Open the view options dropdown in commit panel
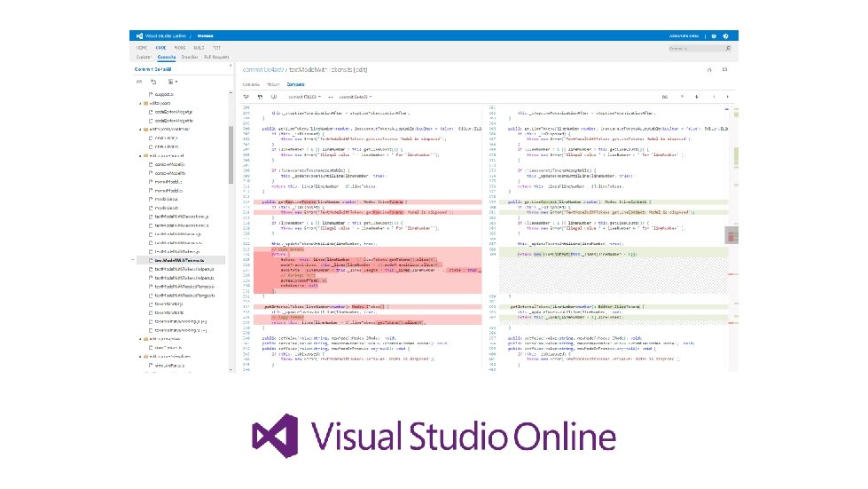The width and height of the screenshot is (868, 489). tap(172, 82)
